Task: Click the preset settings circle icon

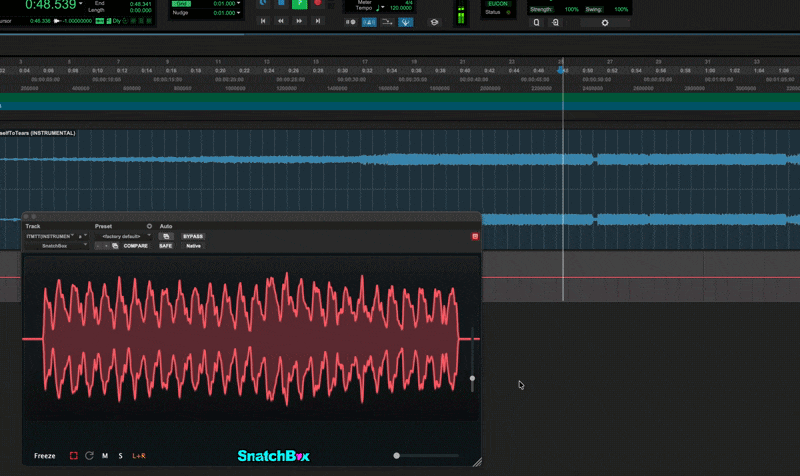Action: pos(150,226)
